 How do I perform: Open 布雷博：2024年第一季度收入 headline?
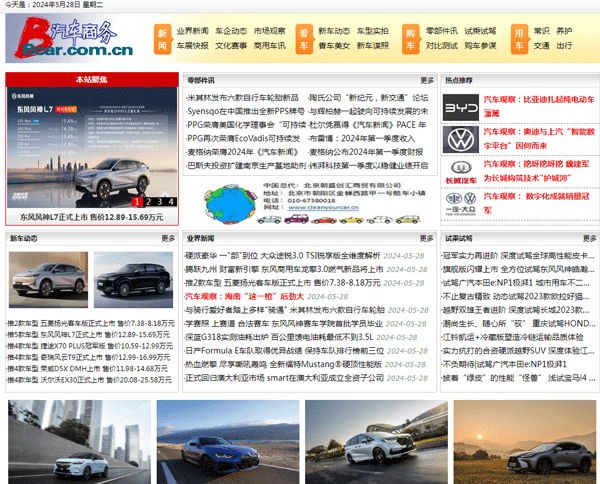coord(362,139)
